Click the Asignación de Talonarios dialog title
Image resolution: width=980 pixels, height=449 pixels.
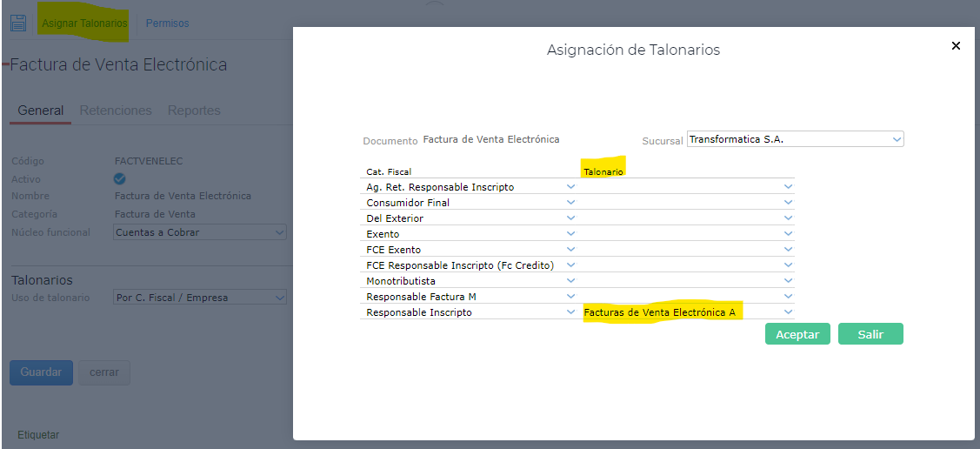click(x=633, y=50)
